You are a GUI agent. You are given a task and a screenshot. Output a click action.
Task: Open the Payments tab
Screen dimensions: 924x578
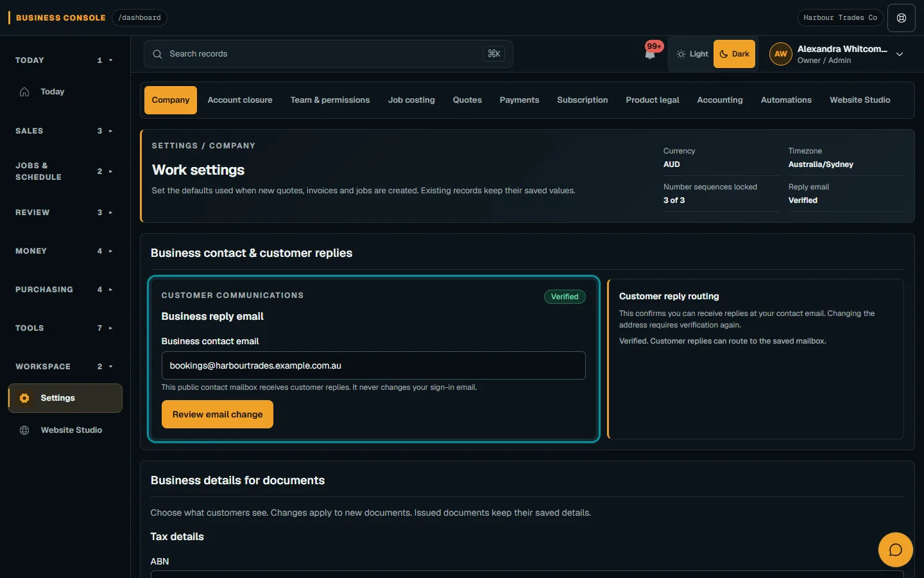tap(519, 100)
